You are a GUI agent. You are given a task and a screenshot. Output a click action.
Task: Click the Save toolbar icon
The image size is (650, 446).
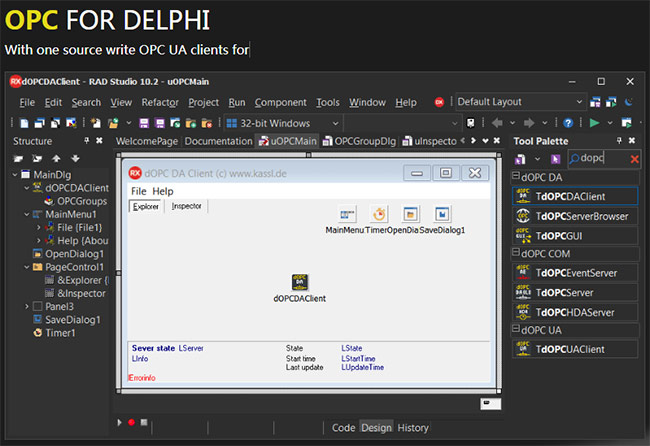[144, 123]
